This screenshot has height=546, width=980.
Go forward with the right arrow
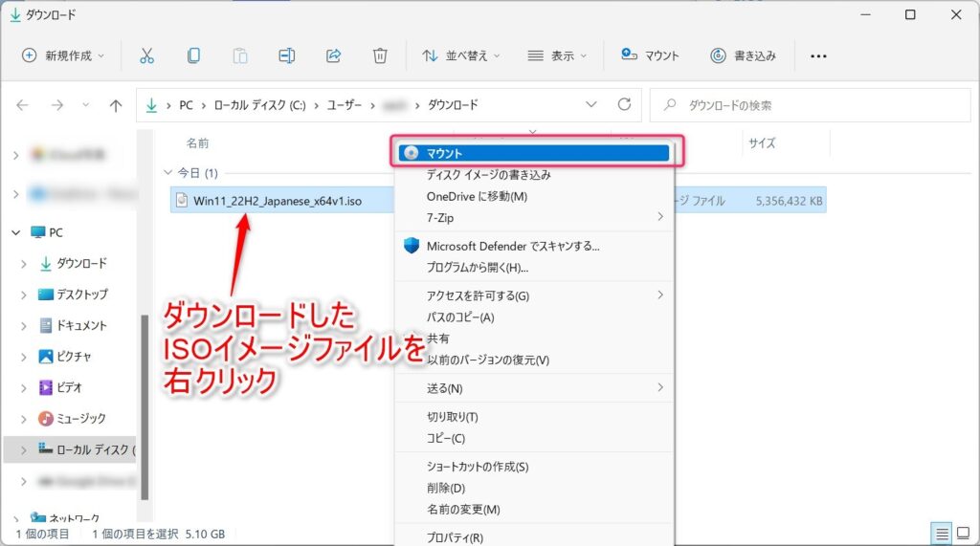pyautogui.click(x=56, y=105)
